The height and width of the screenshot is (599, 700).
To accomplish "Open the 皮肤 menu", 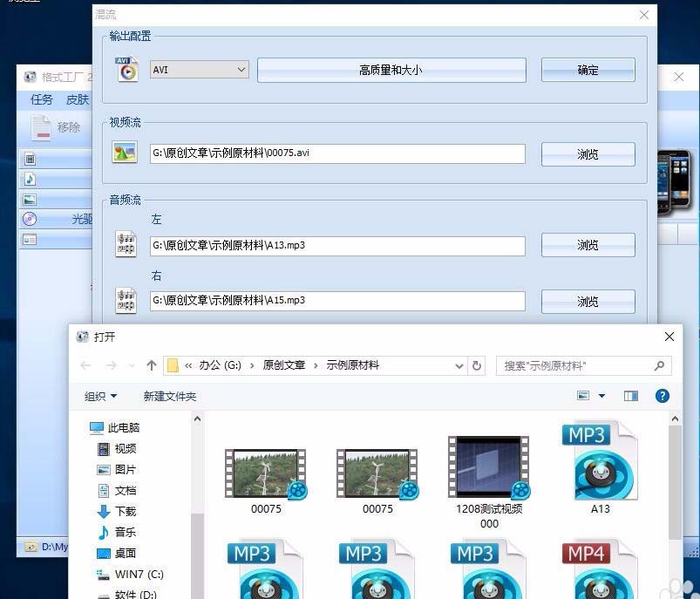I will (78, 99).
